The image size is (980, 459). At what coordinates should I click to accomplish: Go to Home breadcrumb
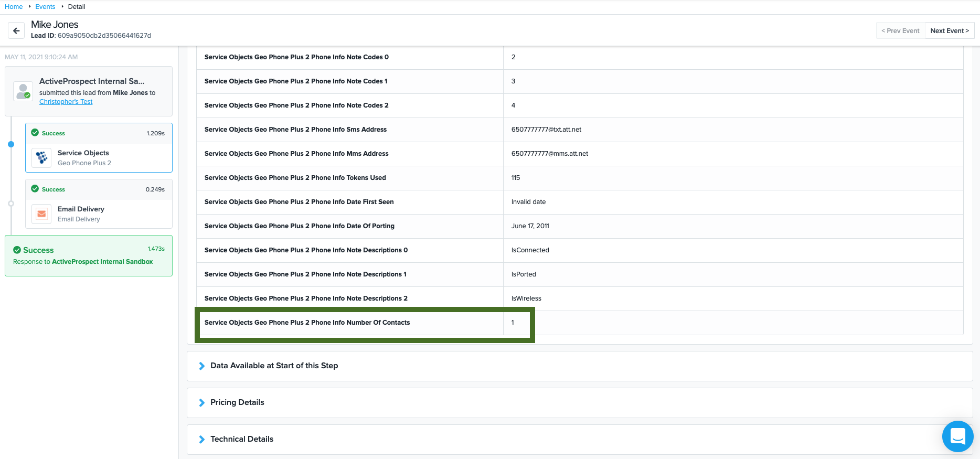[14, 7]
